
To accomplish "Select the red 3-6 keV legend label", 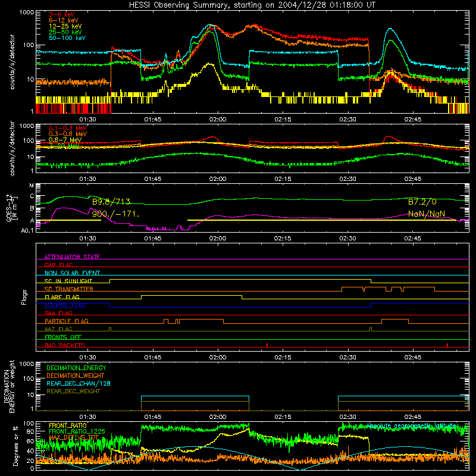I will [61, 14].
